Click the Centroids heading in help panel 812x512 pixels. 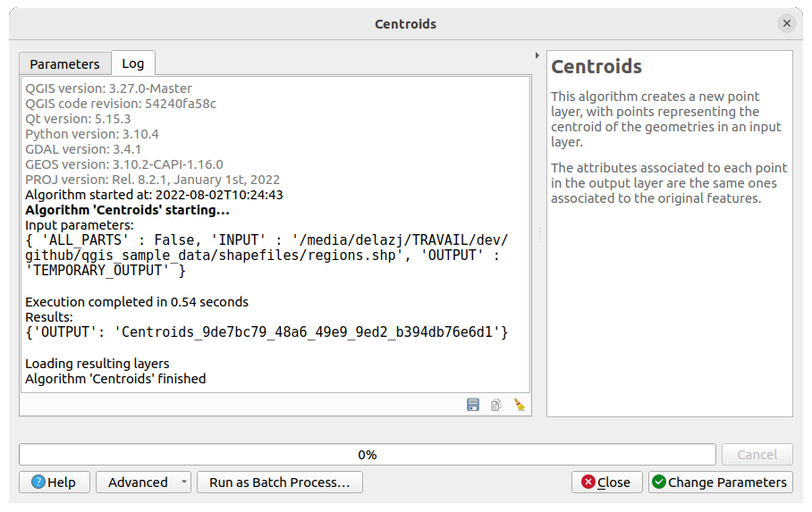click(596, 67)
